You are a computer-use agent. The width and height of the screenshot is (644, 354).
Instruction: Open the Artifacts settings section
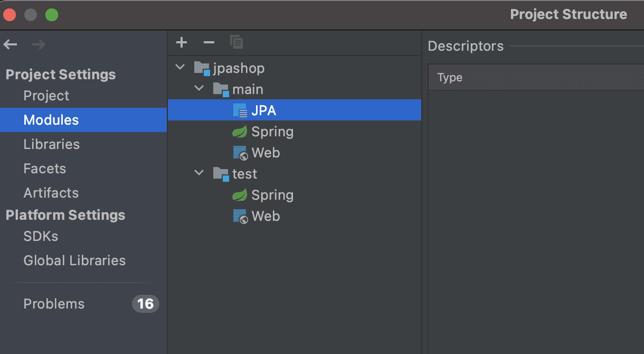click(51, 193)
